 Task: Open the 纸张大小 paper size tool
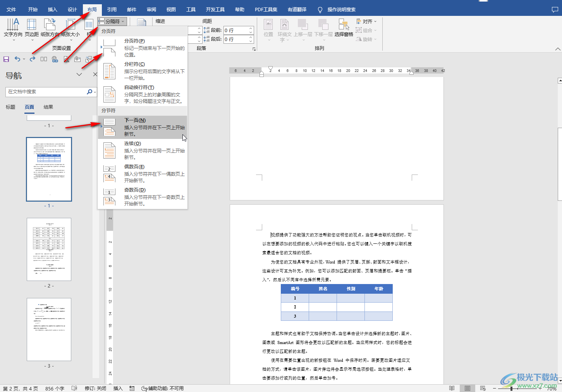[x=70, y=29]
